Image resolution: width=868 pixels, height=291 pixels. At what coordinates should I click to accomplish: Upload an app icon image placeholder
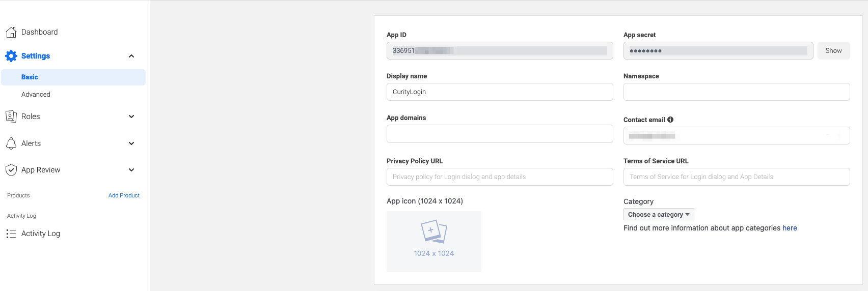434,242
